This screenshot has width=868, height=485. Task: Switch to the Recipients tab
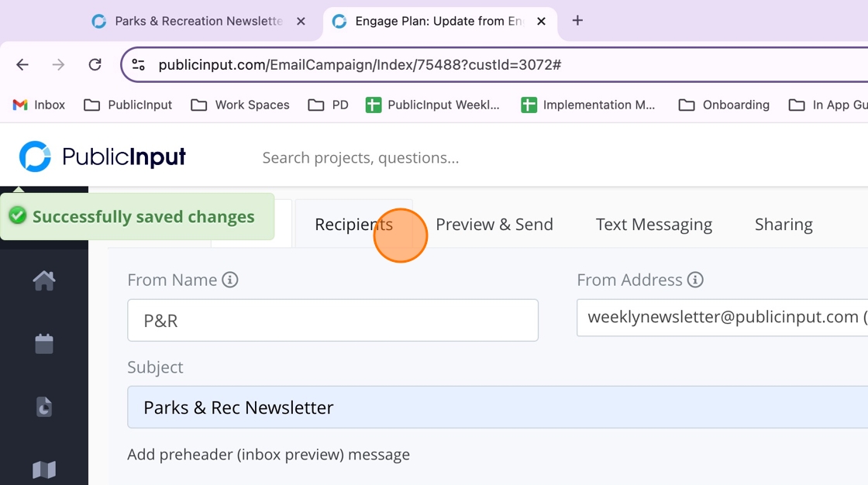(x=353, y=225)
